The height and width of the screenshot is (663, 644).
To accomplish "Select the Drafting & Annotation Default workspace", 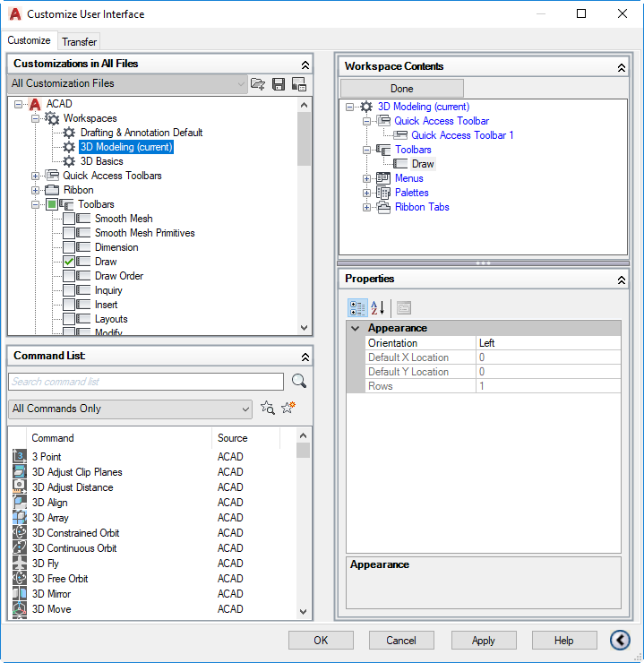I will pos(142,133).
